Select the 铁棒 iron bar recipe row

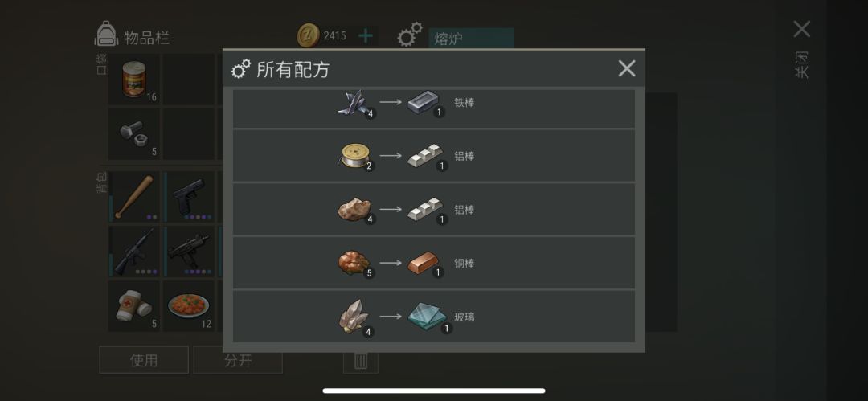pyautogui.click(x=434, y=108)
